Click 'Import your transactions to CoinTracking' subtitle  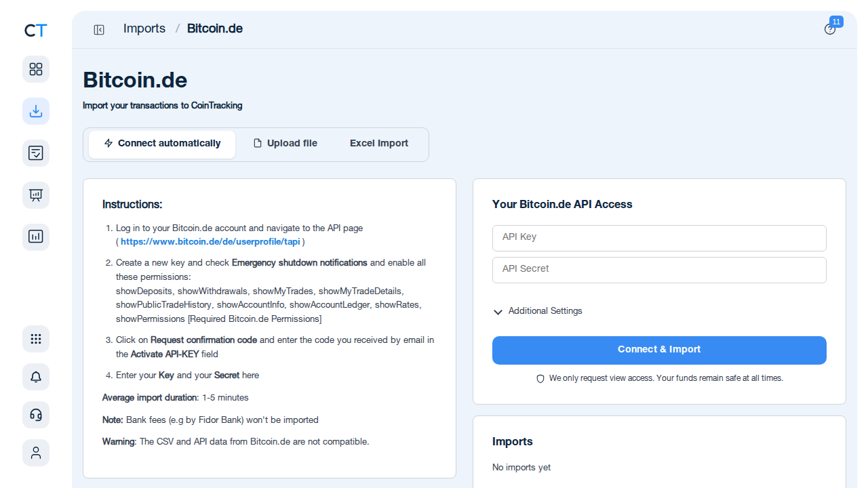(x=163, y=106)
